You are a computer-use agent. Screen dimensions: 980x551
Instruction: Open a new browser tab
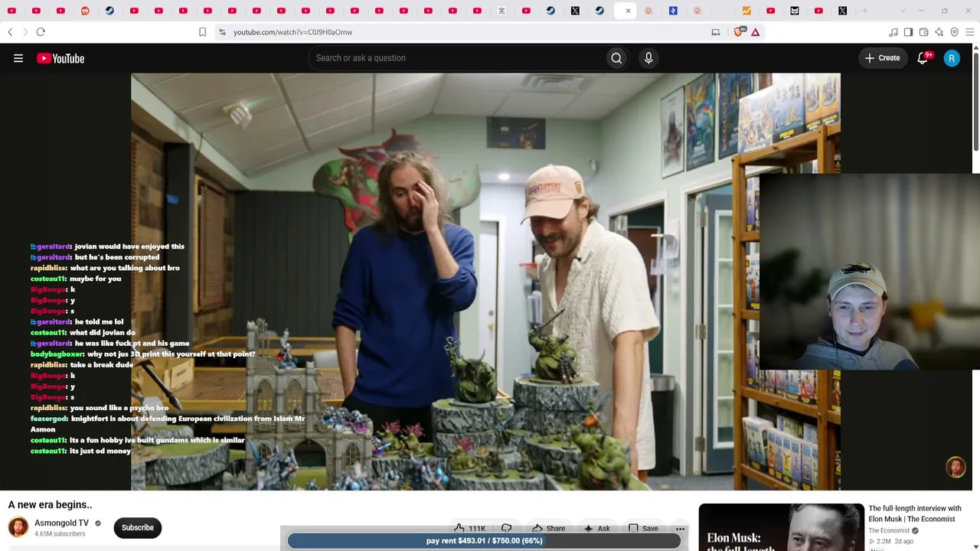coord(865,11)
